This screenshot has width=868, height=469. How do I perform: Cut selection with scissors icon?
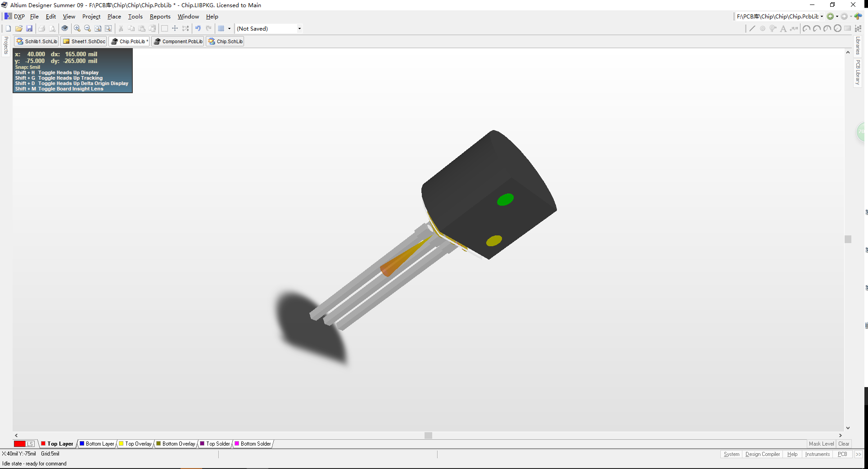pyautogui.click(x=121, y=28)
